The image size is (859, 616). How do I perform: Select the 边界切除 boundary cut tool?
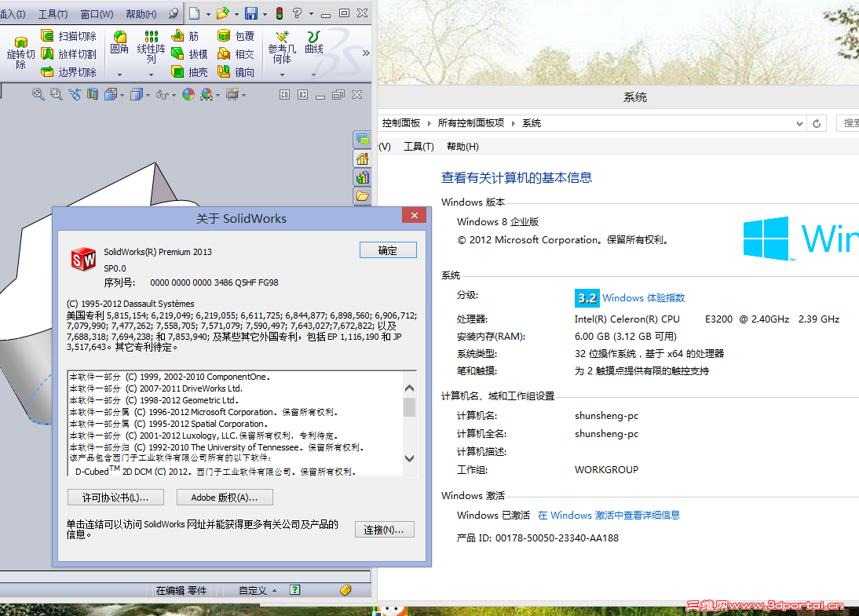coord(68,71)
